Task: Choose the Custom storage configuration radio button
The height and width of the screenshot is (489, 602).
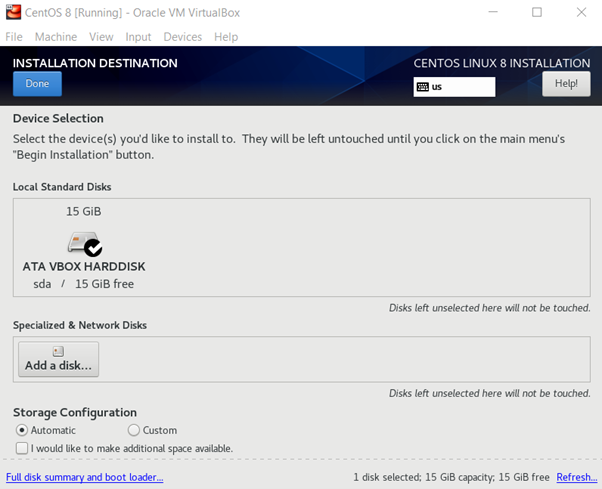Action: [x=134, y=430]
